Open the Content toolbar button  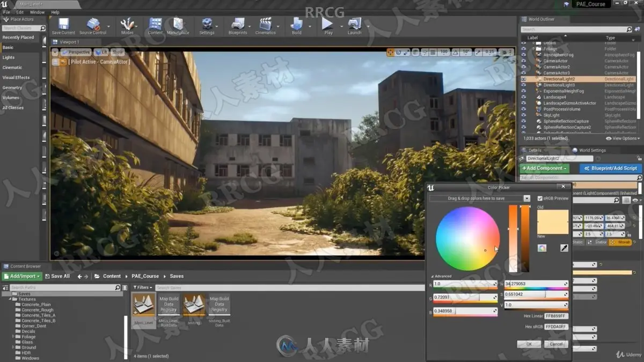pyautogui.click(x=155, y=26)
